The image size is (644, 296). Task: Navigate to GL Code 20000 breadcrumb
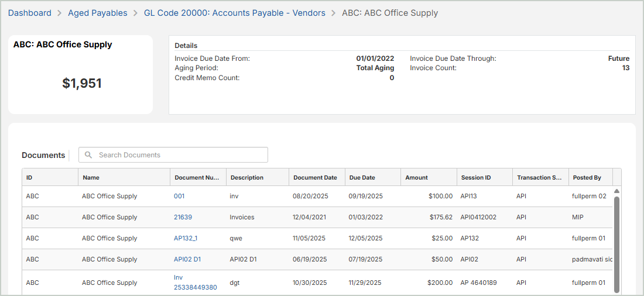click(x=234, y=13)
